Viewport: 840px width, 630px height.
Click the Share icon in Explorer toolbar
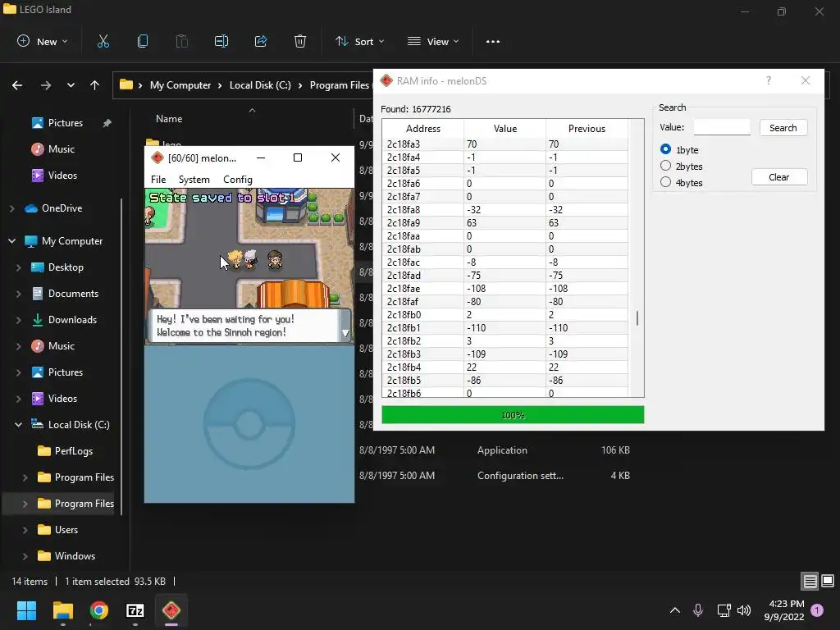click(x=261, y=41)
